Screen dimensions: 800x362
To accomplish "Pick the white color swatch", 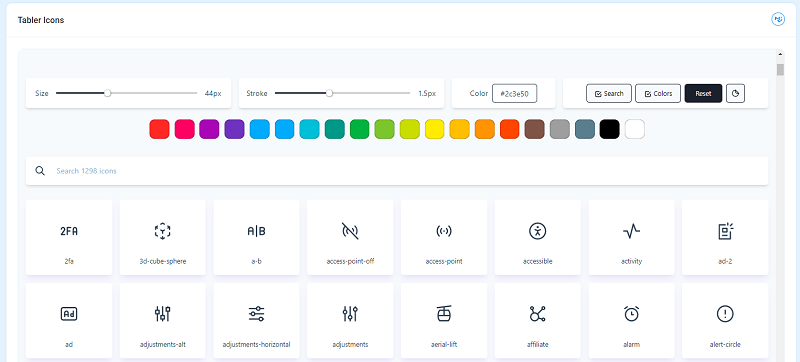I will coord(634,129).
